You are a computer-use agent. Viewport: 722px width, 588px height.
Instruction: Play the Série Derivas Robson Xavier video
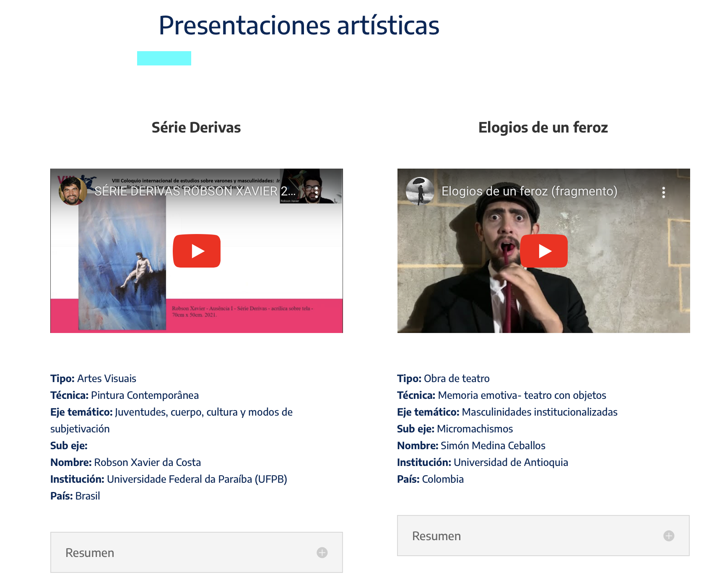tap(197, 251)
